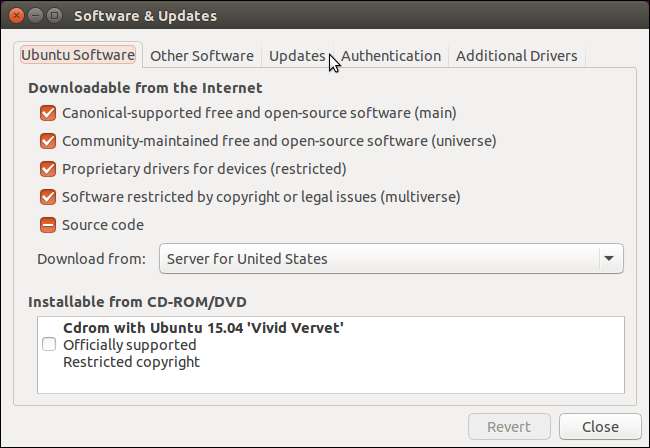The image size is (650, 448).
Task: Go to the Authentication tab
Action: click(391, 56)
